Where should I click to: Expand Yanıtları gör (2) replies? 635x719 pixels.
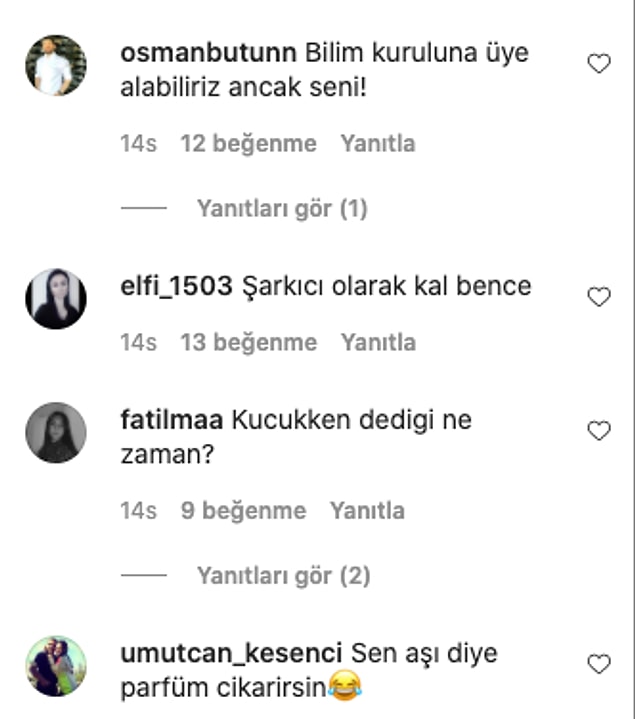point(283,575)
